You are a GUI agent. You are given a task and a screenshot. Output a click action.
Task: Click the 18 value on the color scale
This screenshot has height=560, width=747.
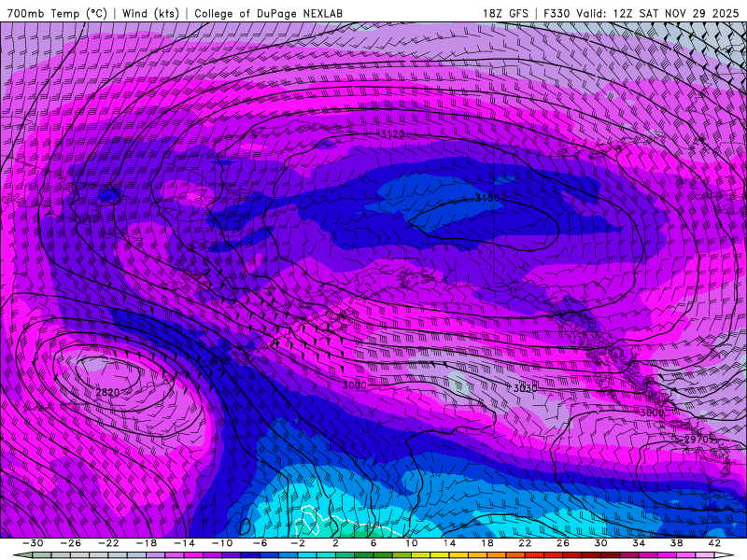(x=486, y=543)
